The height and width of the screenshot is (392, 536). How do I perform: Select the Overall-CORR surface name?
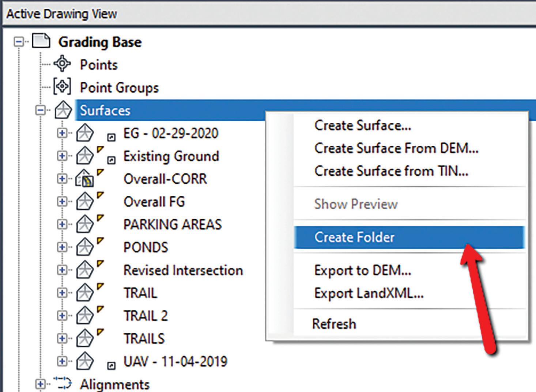click(165, 179)
